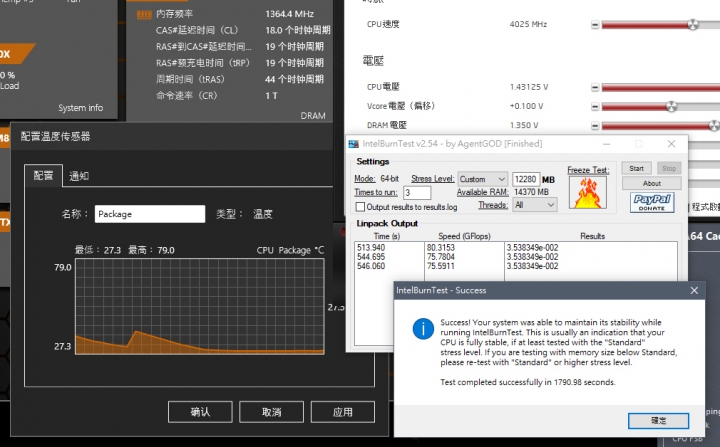Click the orange memory chip icon beside 內存頻率
This screenshot has width=720, height=447.
coord(144,15)
